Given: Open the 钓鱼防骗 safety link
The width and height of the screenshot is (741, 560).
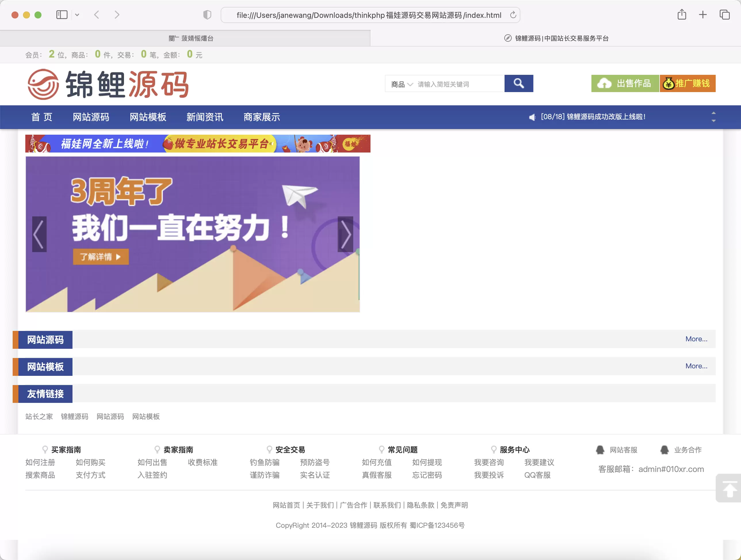Looking at the screenshot, I should pos(265,462).
